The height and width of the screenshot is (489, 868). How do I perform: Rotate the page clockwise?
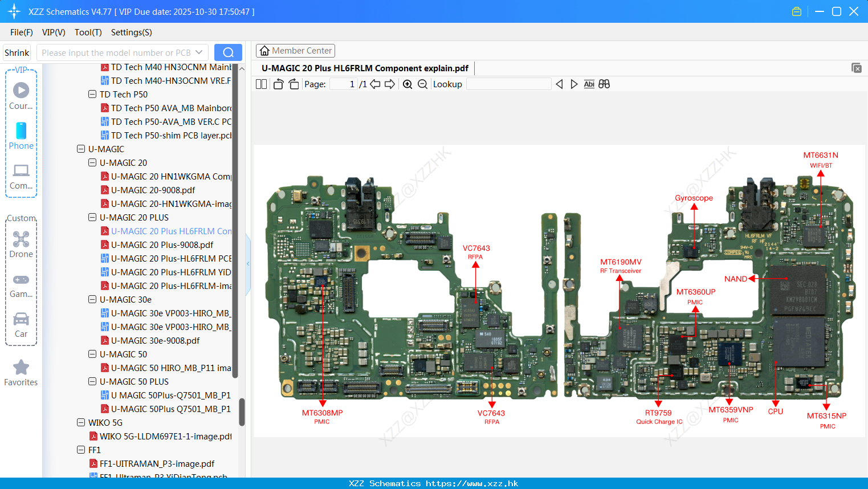point(294,84)
